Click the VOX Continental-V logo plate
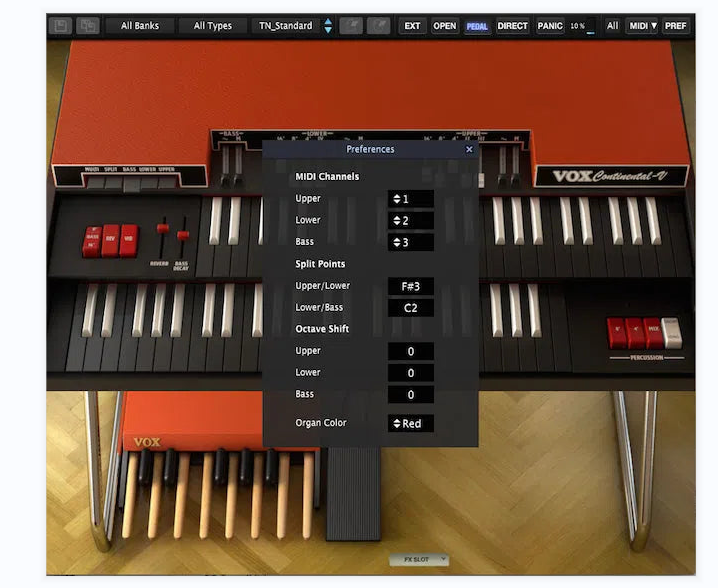 pos(611,176)
